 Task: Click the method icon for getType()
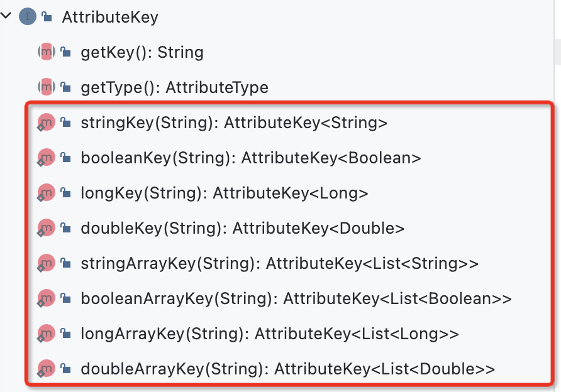(47, 87)
